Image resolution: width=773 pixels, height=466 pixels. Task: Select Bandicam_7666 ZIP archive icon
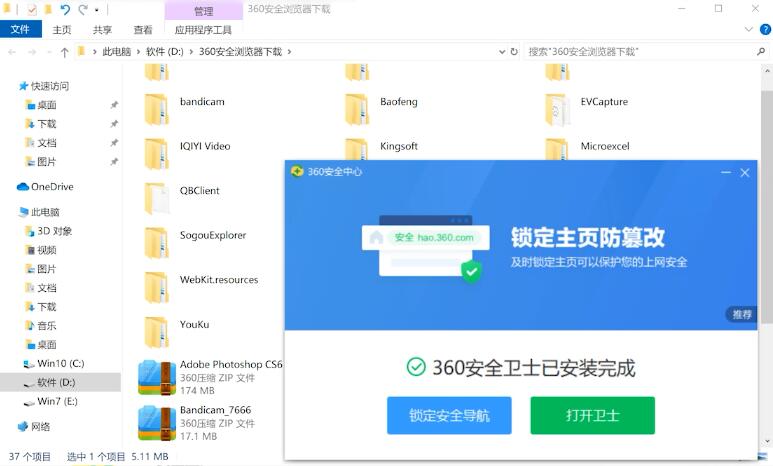click(157, 423)
